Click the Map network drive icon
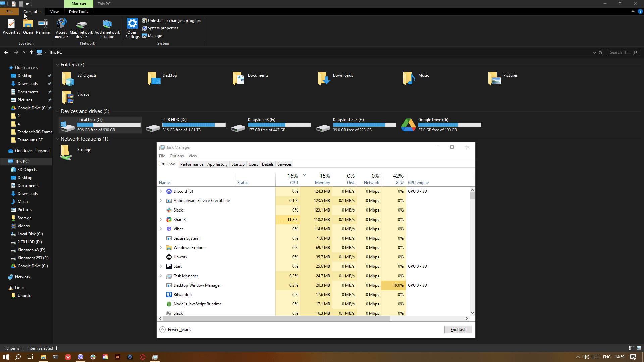This screenshot has height=362, width=644. pos(81,24)
